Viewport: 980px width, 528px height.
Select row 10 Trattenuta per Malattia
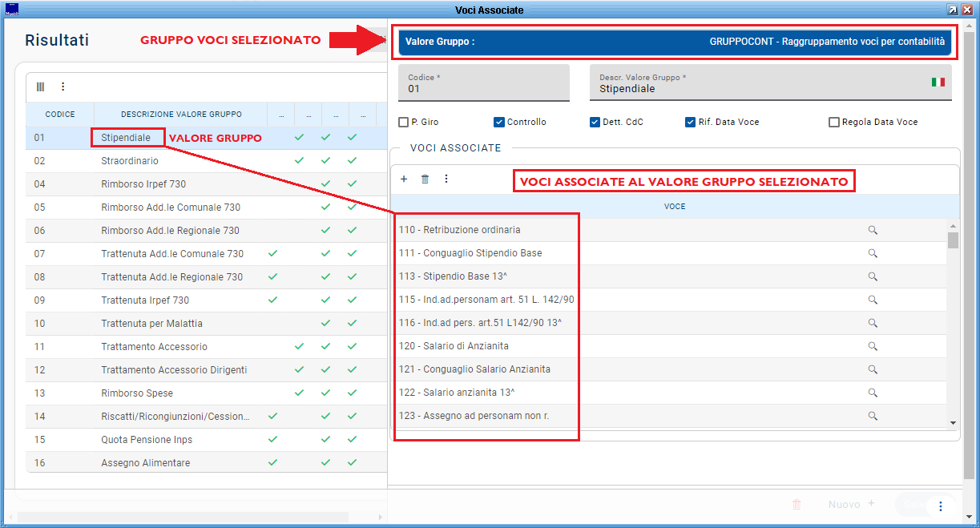[x=206, y=324]
